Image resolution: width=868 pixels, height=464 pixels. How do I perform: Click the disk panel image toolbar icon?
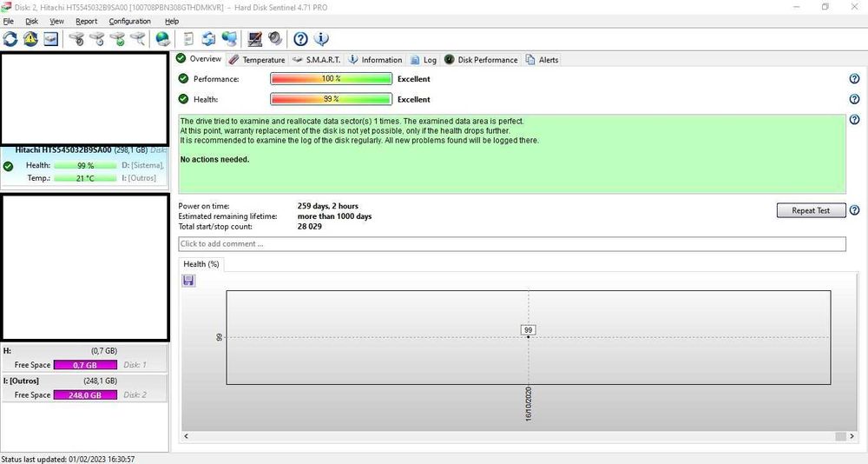tap(51, 39)
